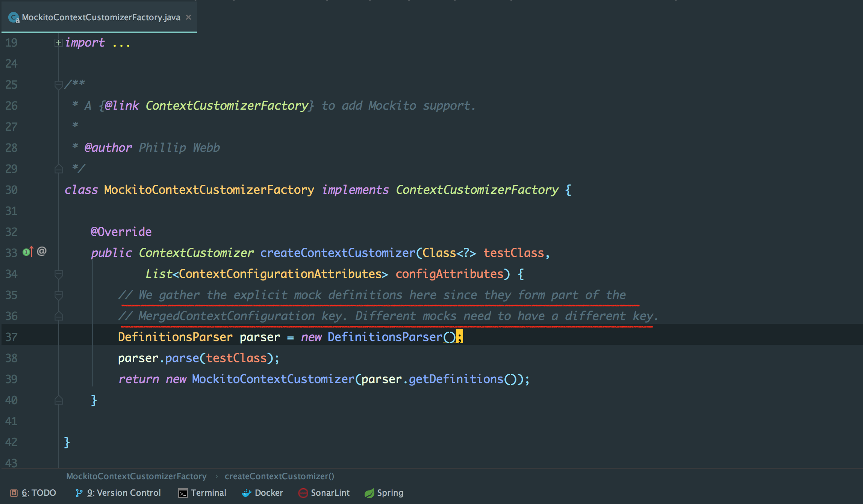The image size is (863, 504).
Task: Click the ContextCustomizerFactory link in the Javadoc
Action: (x=227, y=106)
